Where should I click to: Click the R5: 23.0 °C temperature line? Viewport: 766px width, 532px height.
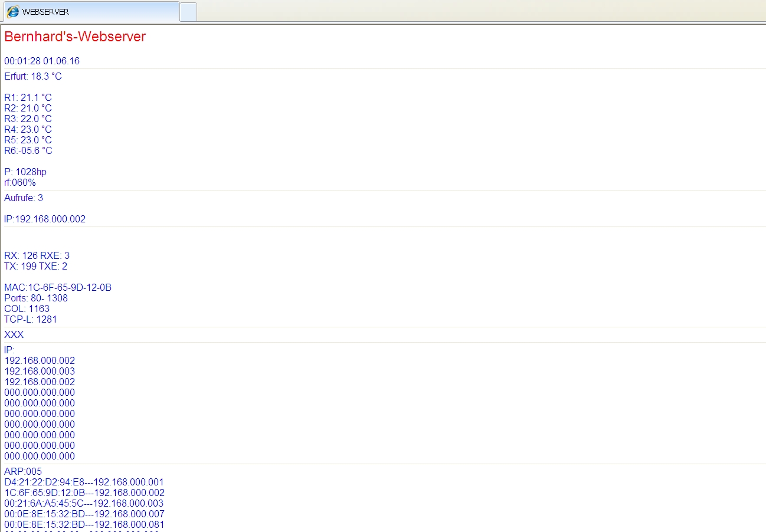click(x=28, y=140)
